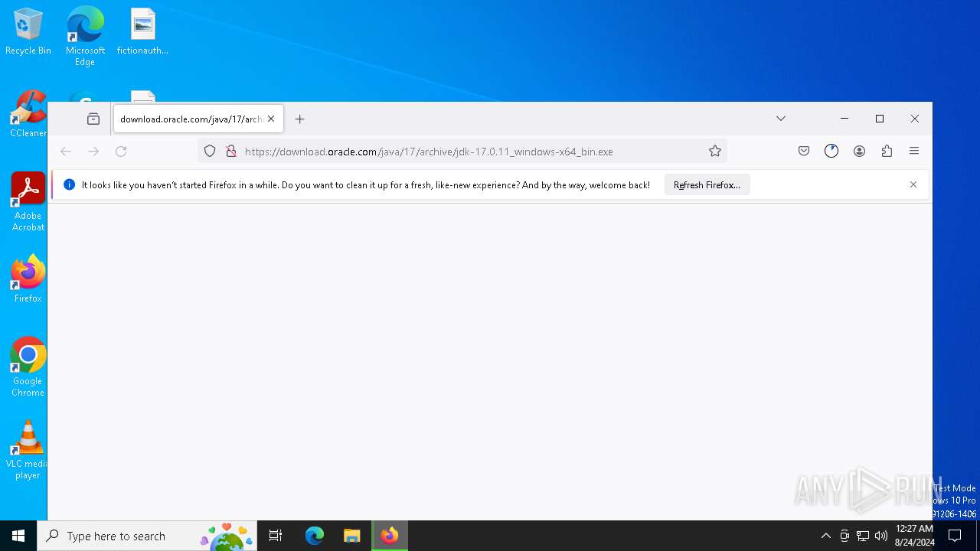
Task: Select the Adobe Acrobat desktop shortcut
Action: point(28,202)
